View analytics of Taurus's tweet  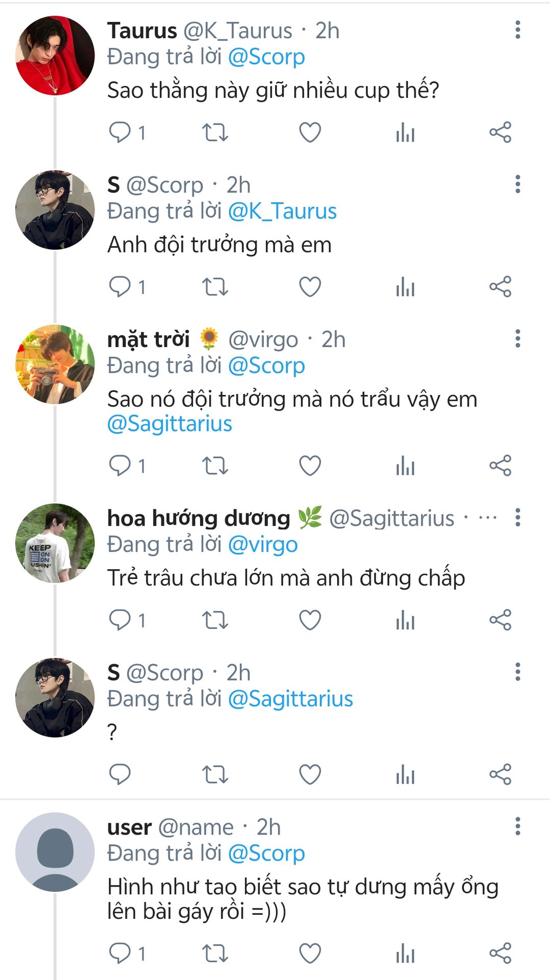click(x=405, y=133)
